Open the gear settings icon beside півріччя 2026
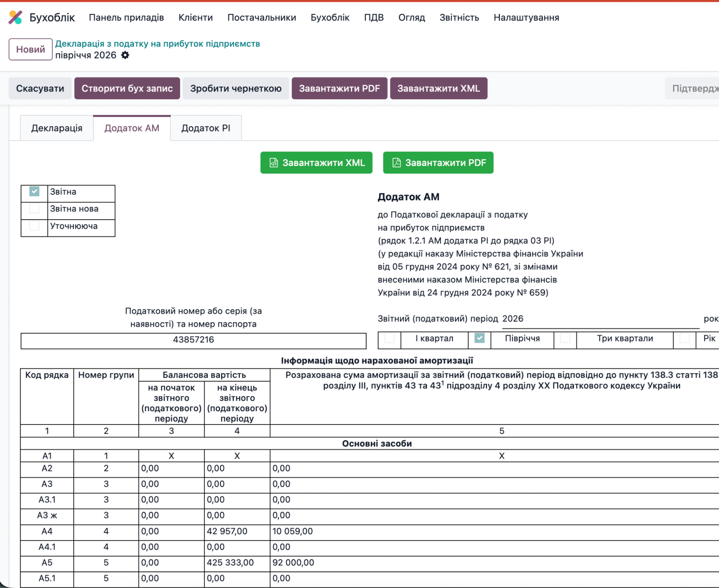719x588 pixels. coord(125,55)
